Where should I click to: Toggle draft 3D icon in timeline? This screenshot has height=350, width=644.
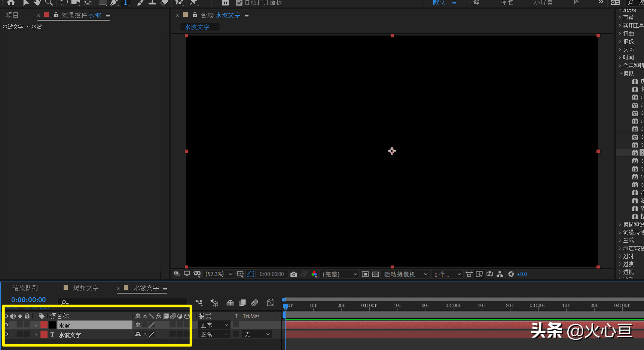click(214, 303)
